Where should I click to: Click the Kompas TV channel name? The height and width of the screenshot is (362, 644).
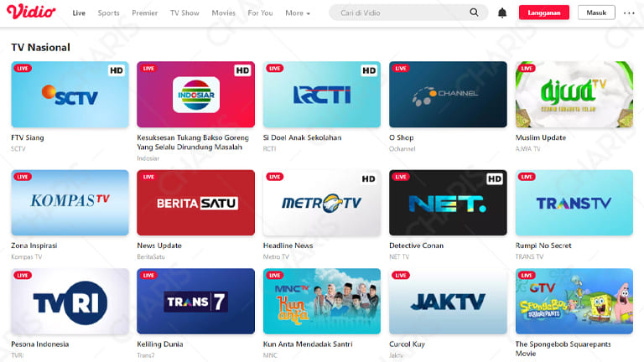tap(26, 256)
